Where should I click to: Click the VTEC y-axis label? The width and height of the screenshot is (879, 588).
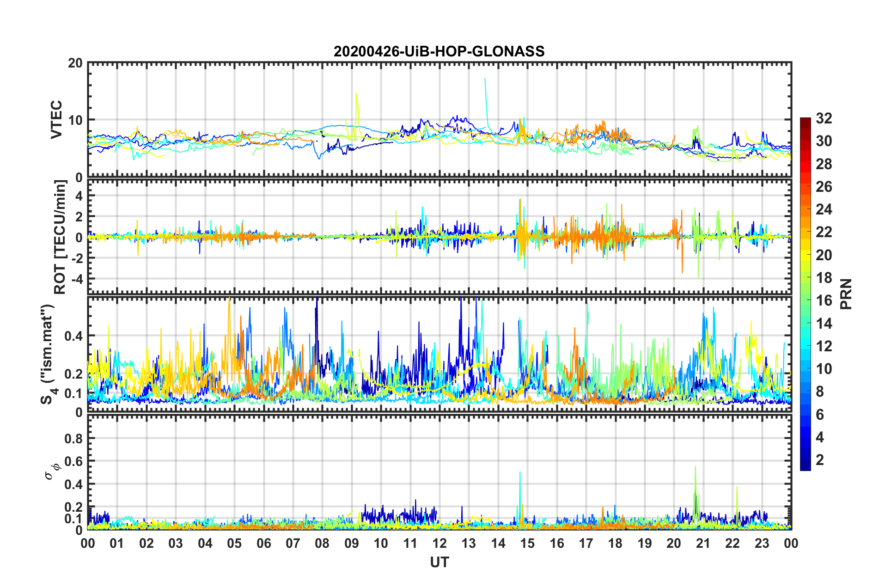click(x=56, y=119)
